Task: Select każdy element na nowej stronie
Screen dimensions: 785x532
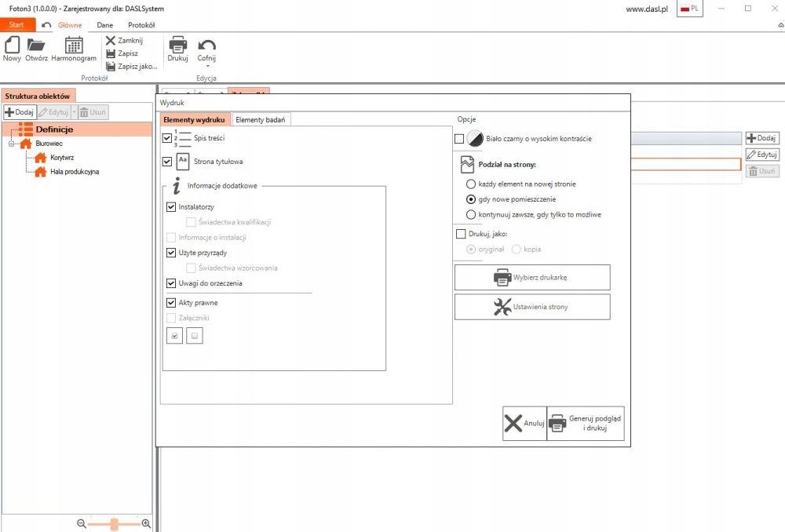Action: (x=470, y=184)
